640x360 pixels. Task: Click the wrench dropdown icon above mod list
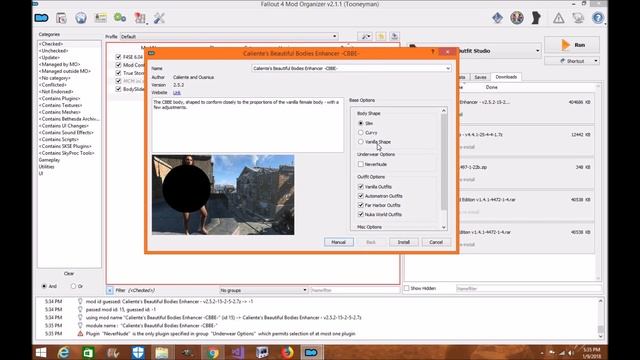pyautogui.click(x=365, y=36)
